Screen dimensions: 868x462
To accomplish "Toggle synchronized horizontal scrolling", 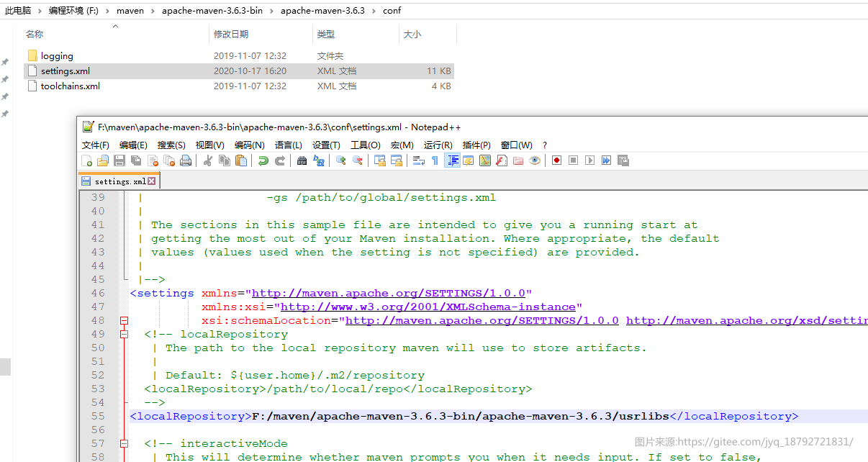I will 396,160.
